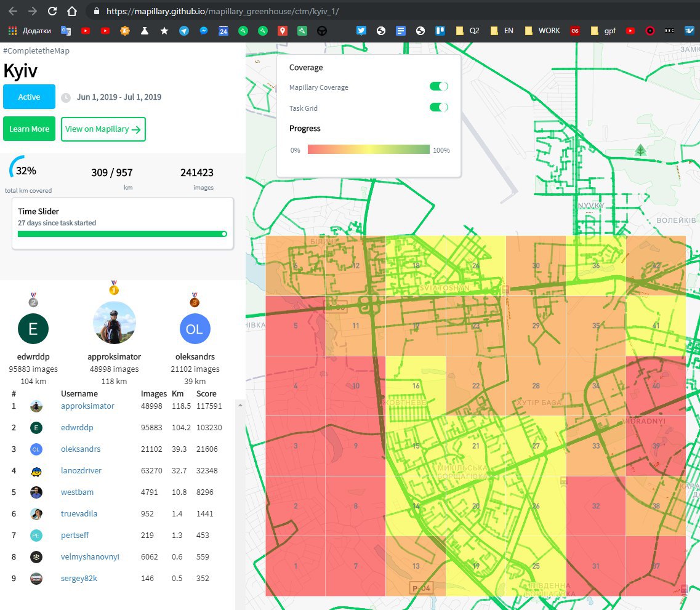
Task: Open the Last.fm bookmark icon
Action: pos(575,31)
